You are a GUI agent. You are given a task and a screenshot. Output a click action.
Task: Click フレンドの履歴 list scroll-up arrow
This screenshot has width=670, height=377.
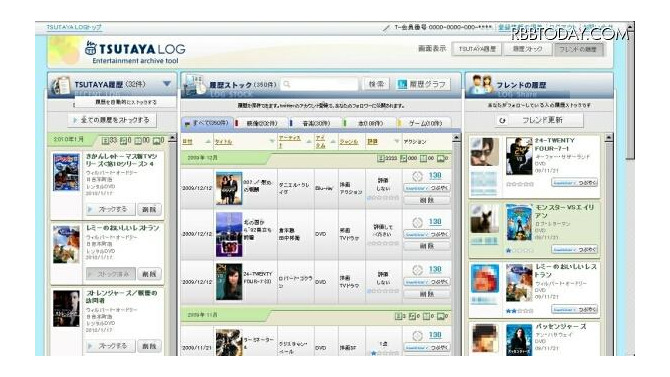point(609,138)
